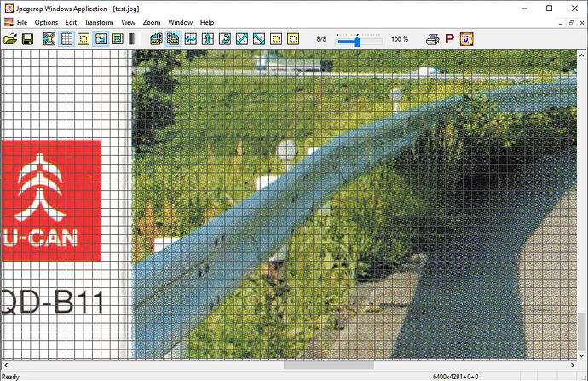Viewport: 588px width, 381px height.
Task: Click the transpose diagonal arrow icon
Action: point(242,39)
